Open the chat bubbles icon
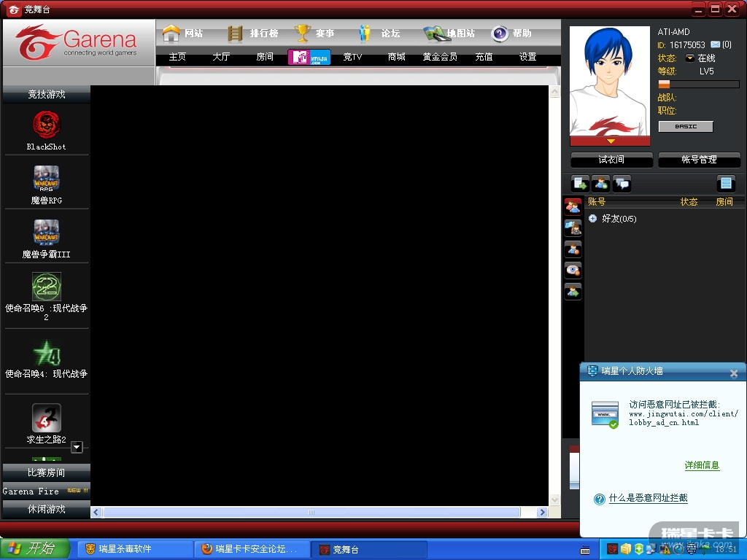Image resolution: width=747 pixels, height=560 pixels. (622, 183)
